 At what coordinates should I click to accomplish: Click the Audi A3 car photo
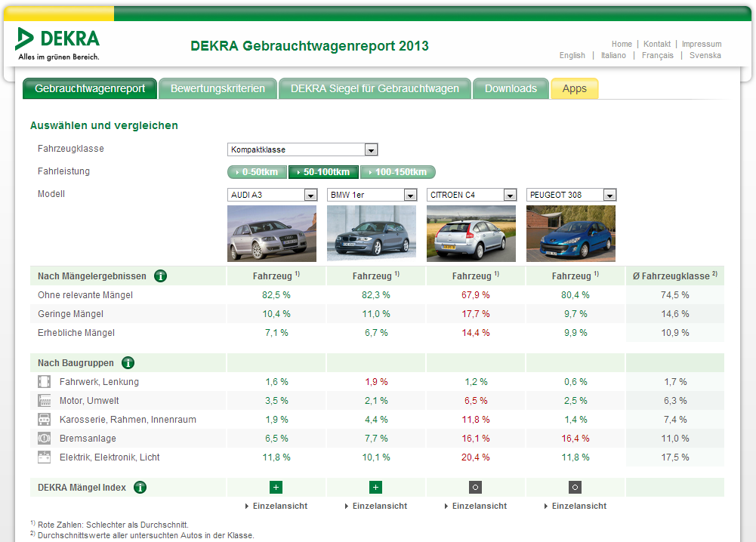[272, 234]
